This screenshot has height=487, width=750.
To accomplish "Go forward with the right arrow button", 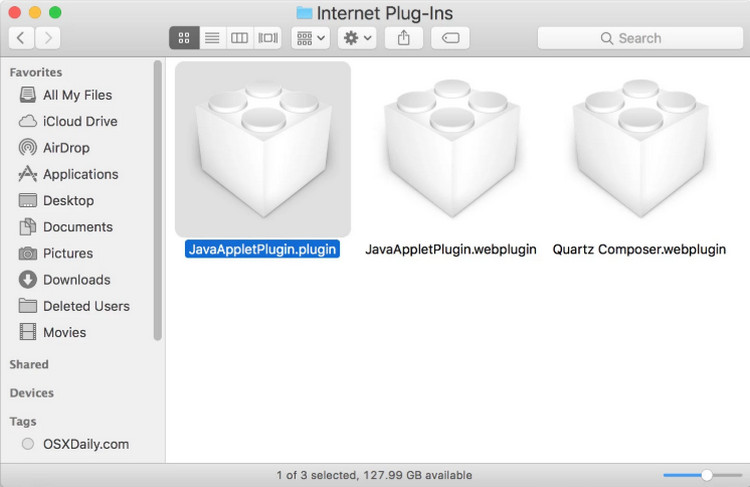I will 47,38.
